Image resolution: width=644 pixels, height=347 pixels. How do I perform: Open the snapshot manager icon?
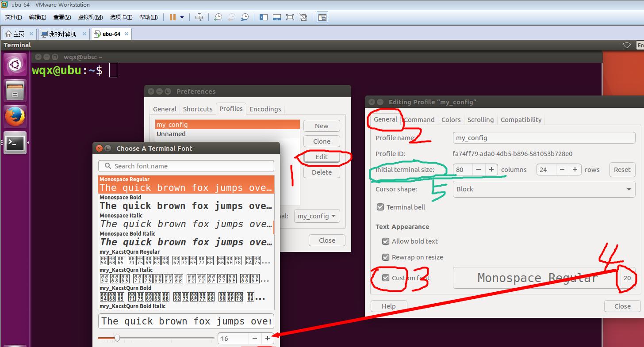click(x=245, y=17)
